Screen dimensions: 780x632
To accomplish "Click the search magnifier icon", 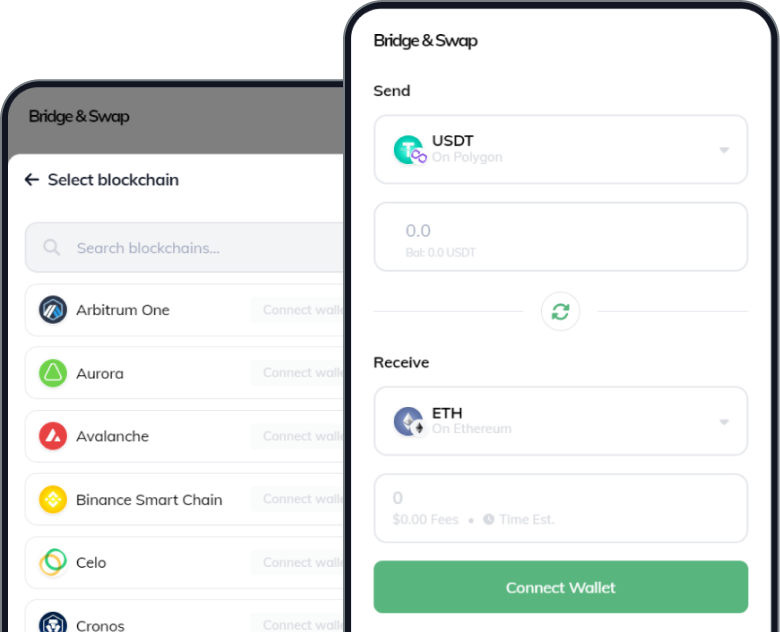I will [x=51, y=247].
